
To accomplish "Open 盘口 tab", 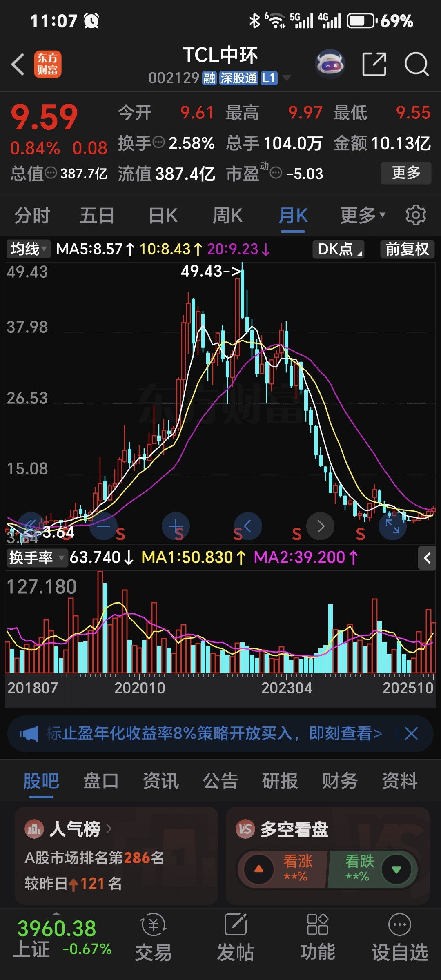I will coord(101,781).
